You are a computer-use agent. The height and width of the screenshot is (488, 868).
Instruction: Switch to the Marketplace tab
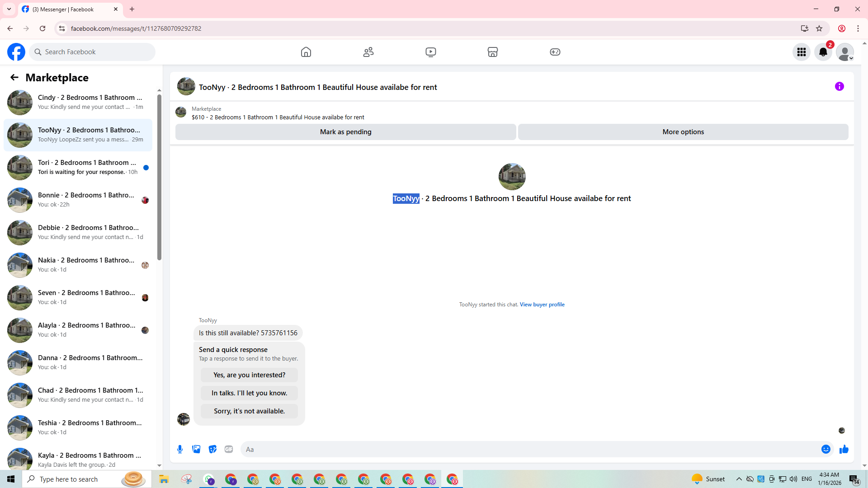pyautogui.click(x=493, y=52)
